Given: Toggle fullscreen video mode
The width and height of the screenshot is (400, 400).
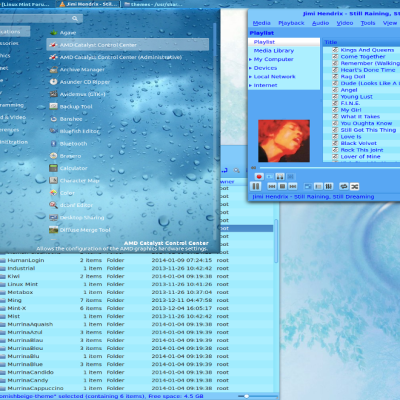Looking at the screenshot, I should pyautogui.click(x=308, y=186).
